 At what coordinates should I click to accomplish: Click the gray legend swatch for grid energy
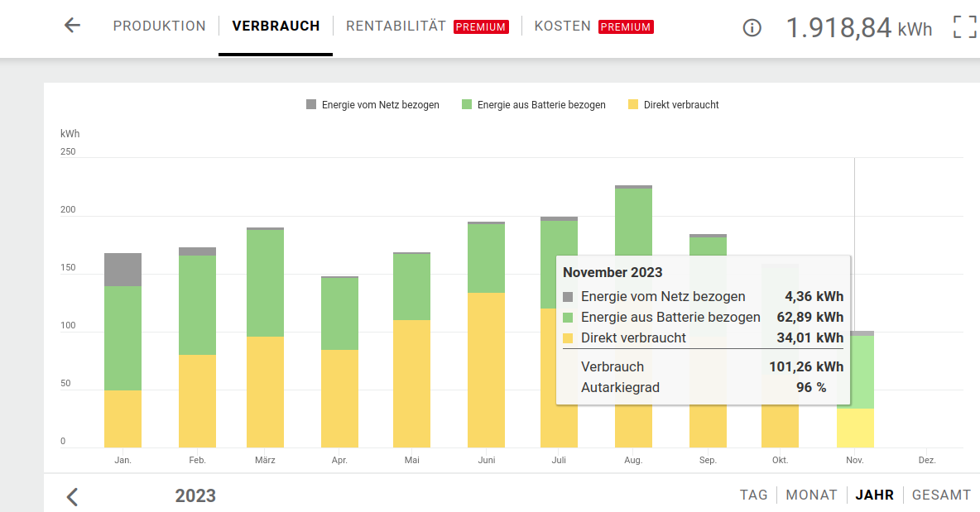tap(311, 105)
